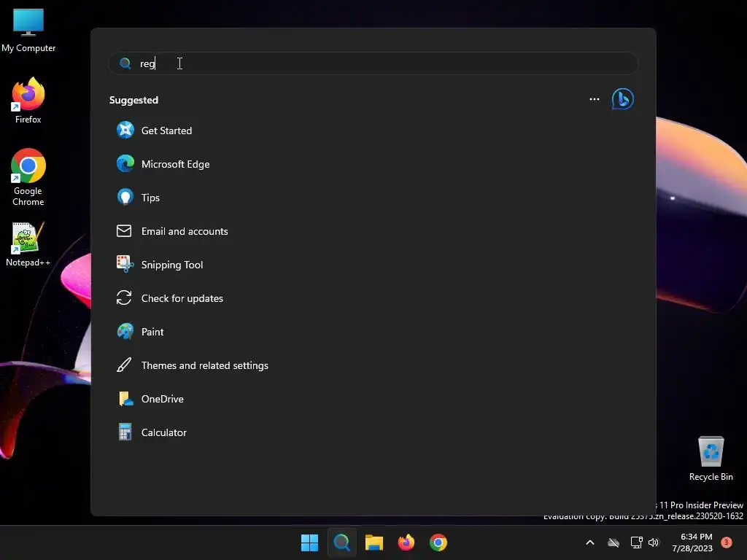Select the My Computer desktop icon
747x560 pixels.
tap(28, 30)
